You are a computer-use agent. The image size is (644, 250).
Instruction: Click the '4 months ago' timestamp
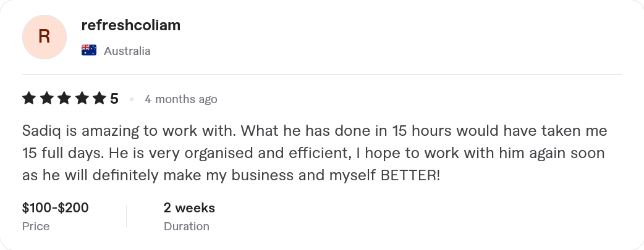point(181,99)
